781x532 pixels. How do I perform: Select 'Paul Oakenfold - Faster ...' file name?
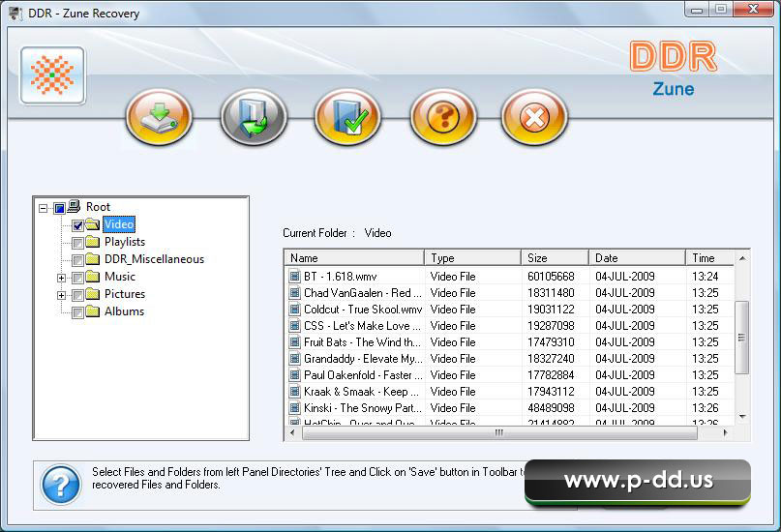[363, 375]
